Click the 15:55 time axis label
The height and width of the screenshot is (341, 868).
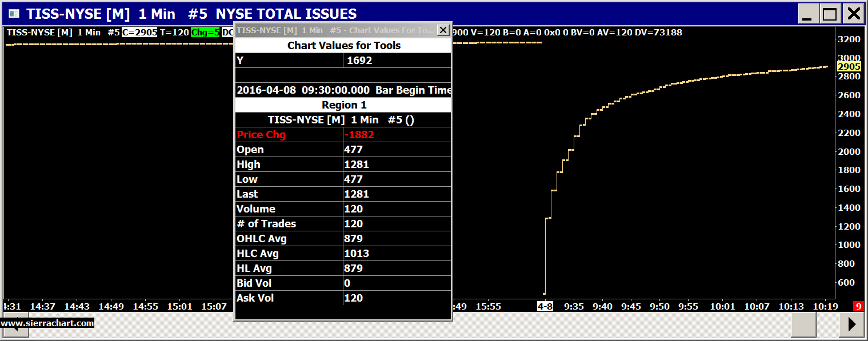tap(488, 307)
